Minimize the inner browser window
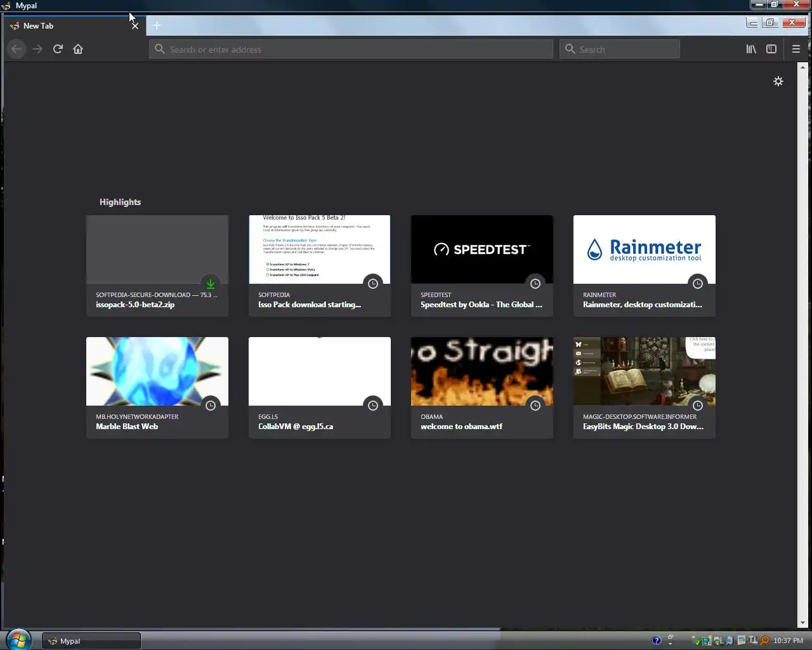Screen dimensions: 812x650 753,23
